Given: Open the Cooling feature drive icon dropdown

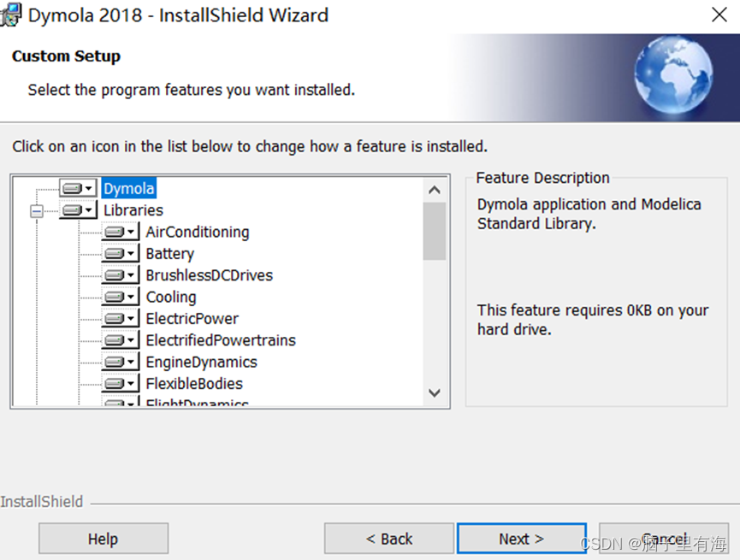Looking at the screenshot, I should coord(121,297).
